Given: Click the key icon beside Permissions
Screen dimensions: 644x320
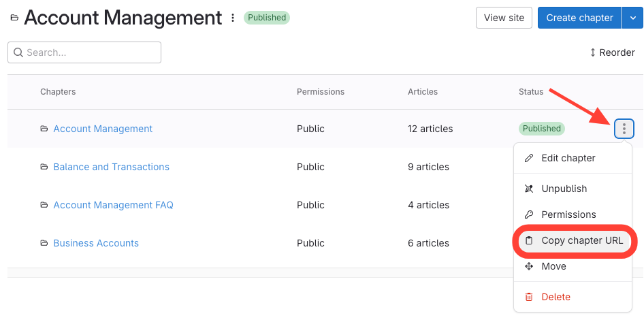Looking at the screenshot, I should click(x=529, y=214).
